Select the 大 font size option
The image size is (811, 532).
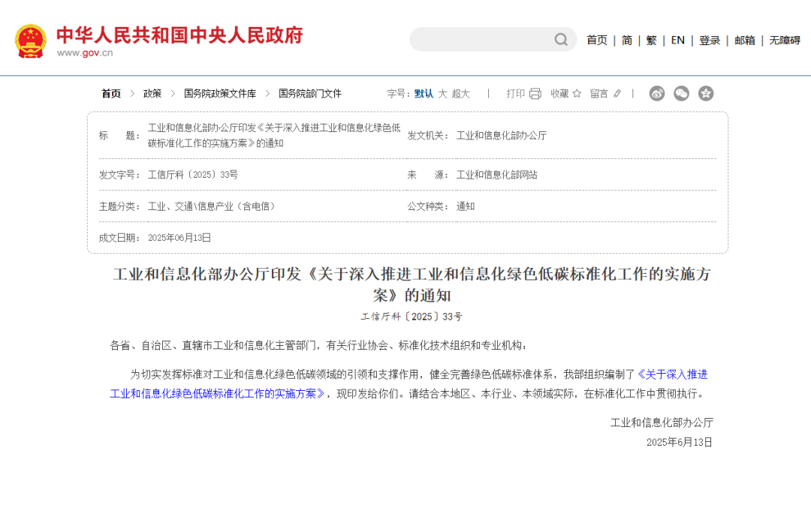coord(442,93)
